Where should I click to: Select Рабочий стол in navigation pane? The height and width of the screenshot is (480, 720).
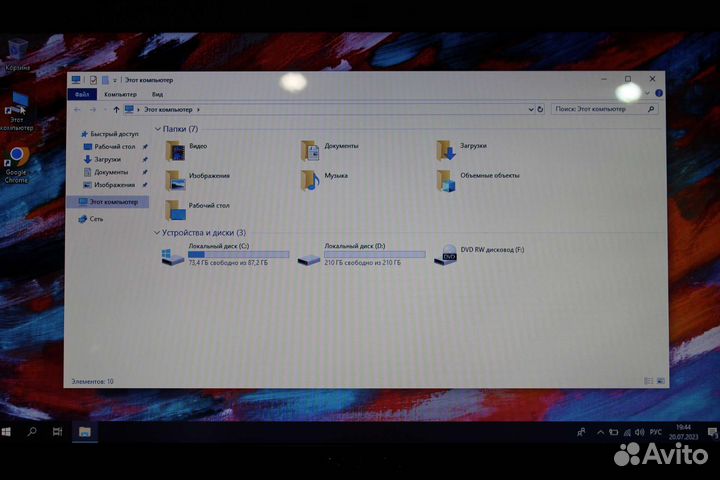[110, 147]
